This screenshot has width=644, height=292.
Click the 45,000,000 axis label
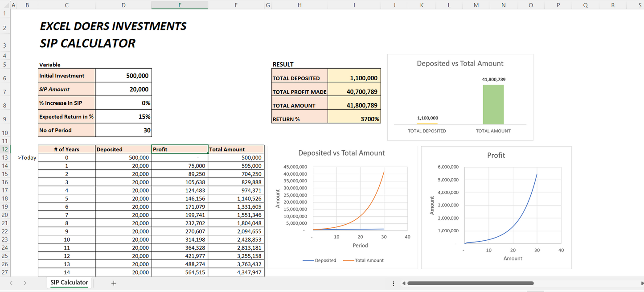click(x=295, y=167)
